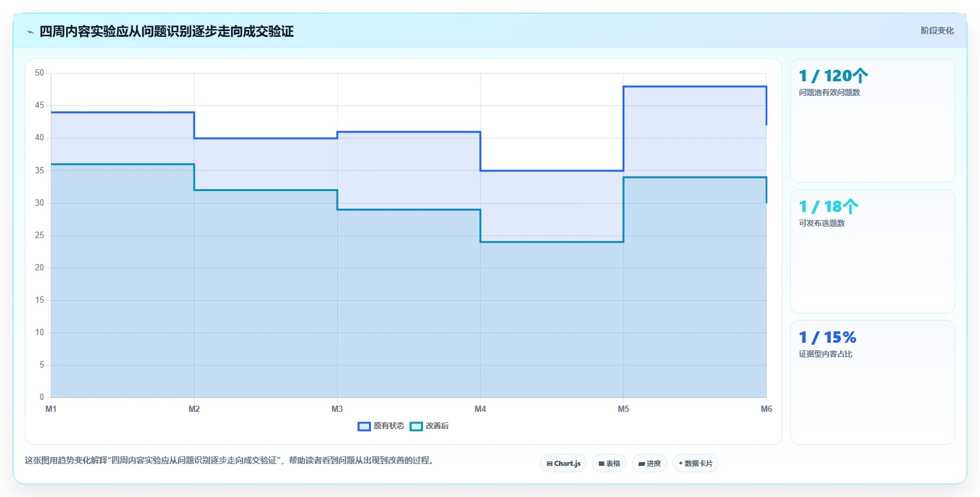The image size is (980, 497).
Task: Click the 1 / 18个 metric value
Action: click(x=829, y=207)
